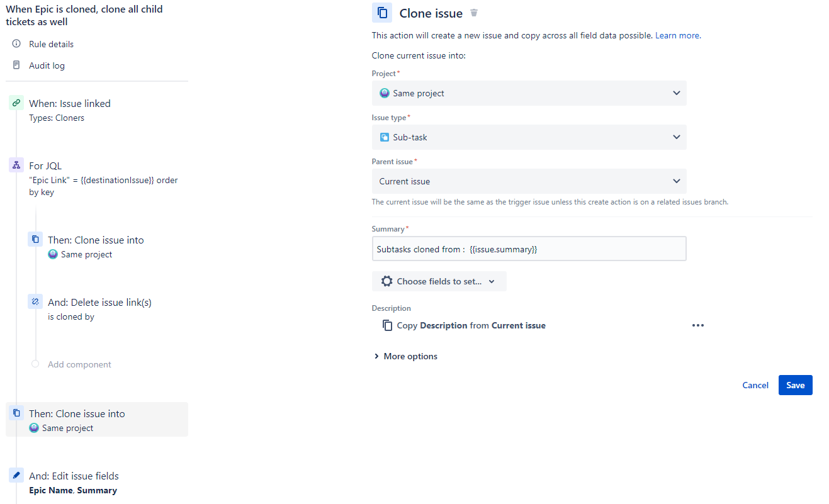Click the Issue linked trigger link icon
This screenshot has width=829, height=504.
tap(16, 103)
